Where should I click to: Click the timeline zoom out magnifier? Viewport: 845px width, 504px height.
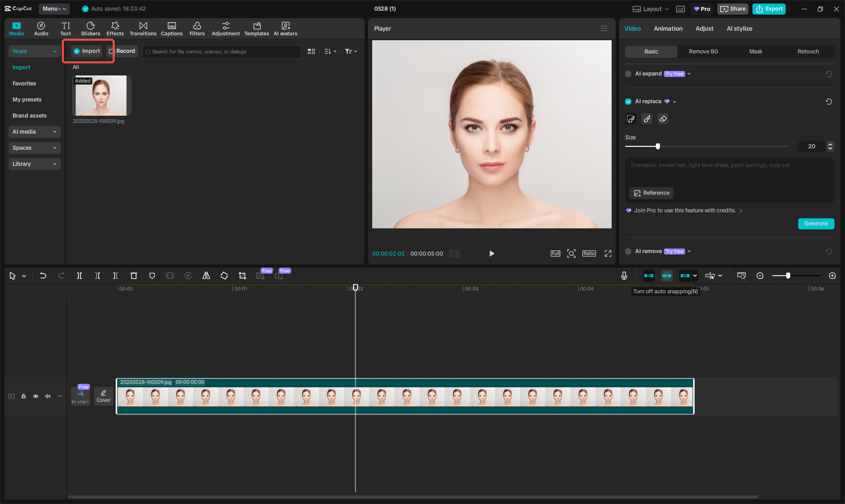pos(760,276)
